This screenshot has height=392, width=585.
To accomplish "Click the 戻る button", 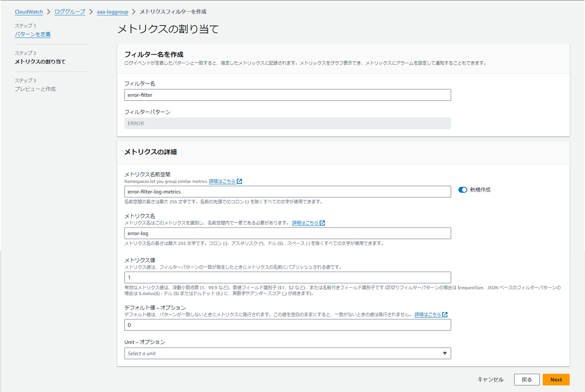I will click(x=527, y=379).
